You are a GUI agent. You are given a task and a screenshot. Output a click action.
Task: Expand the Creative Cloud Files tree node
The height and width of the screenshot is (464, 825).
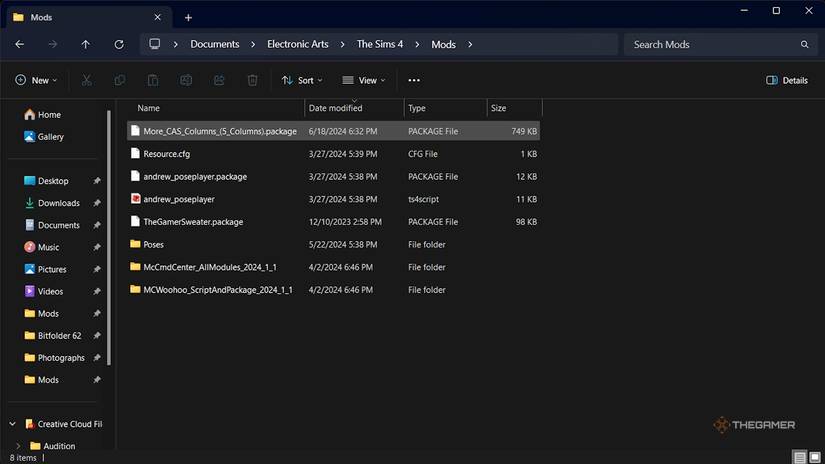(x=13, y=424)
